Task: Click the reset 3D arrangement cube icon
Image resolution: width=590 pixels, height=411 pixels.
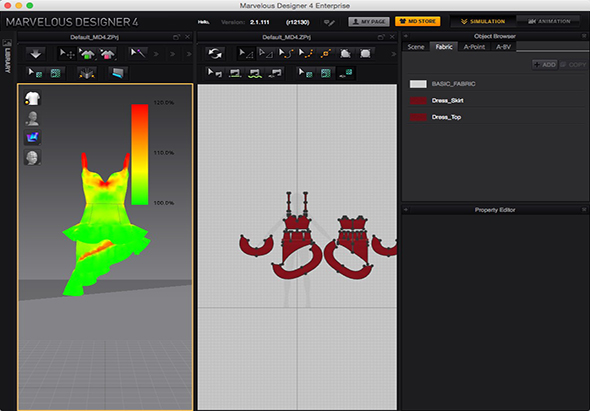Action: pos(87,73)
